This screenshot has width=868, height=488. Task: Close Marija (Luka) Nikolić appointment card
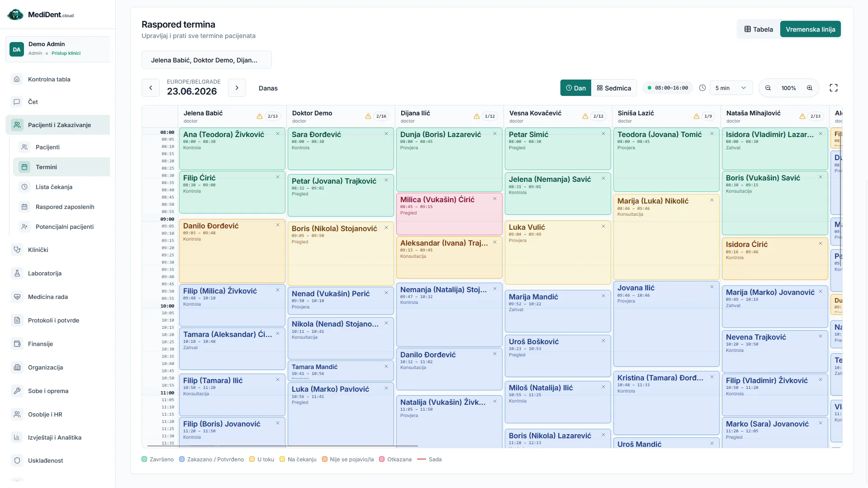point(712,200)
